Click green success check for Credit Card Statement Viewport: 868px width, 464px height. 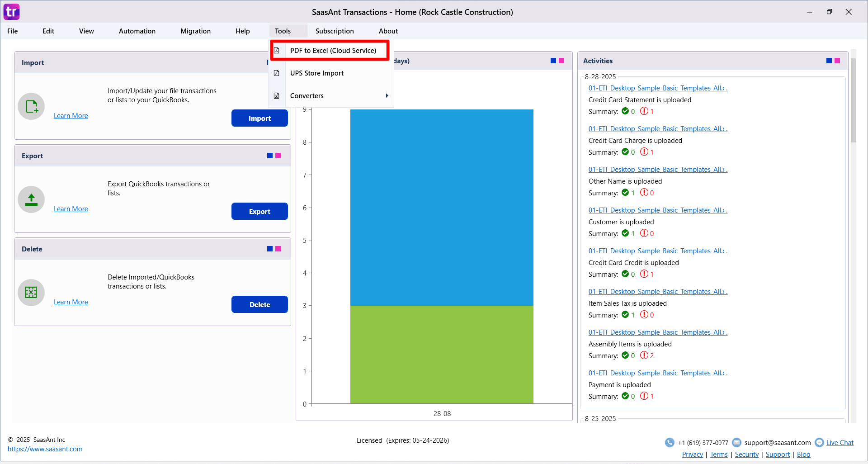[625, 111]
